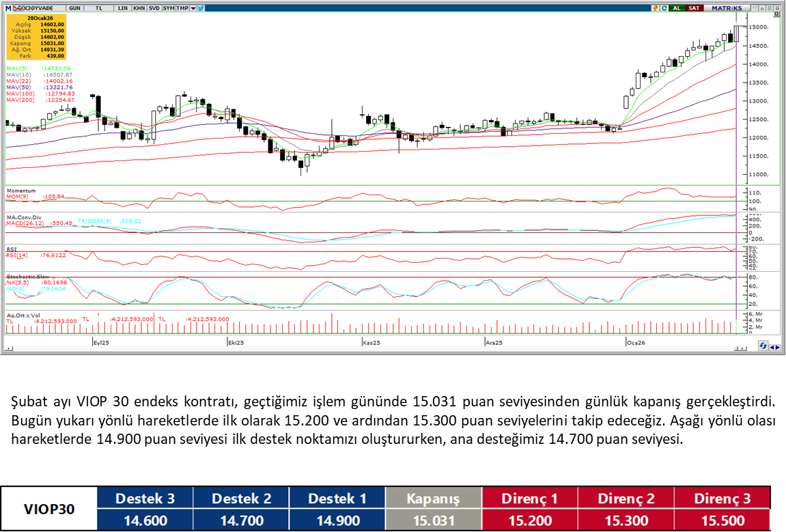This screenshot has width=786, height=532.
Task: Click the horizontal scrollbar left end button
Action: (x=9, y=349)
